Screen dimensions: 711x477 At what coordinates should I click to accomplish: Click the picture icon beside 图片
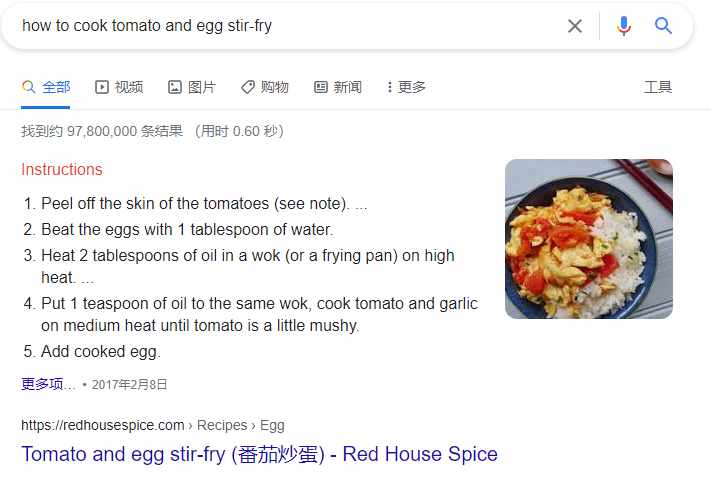coord(175,87)
